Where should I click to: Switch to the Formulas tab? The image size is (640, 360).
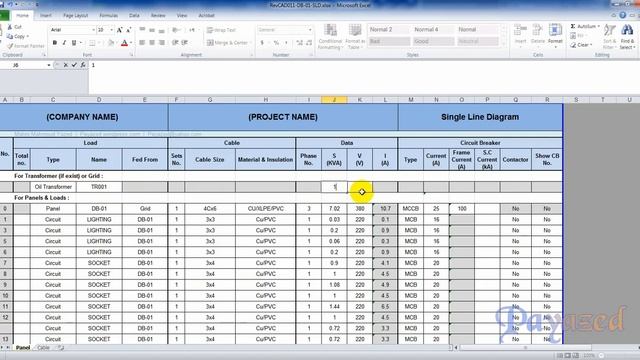coord(109,16)
